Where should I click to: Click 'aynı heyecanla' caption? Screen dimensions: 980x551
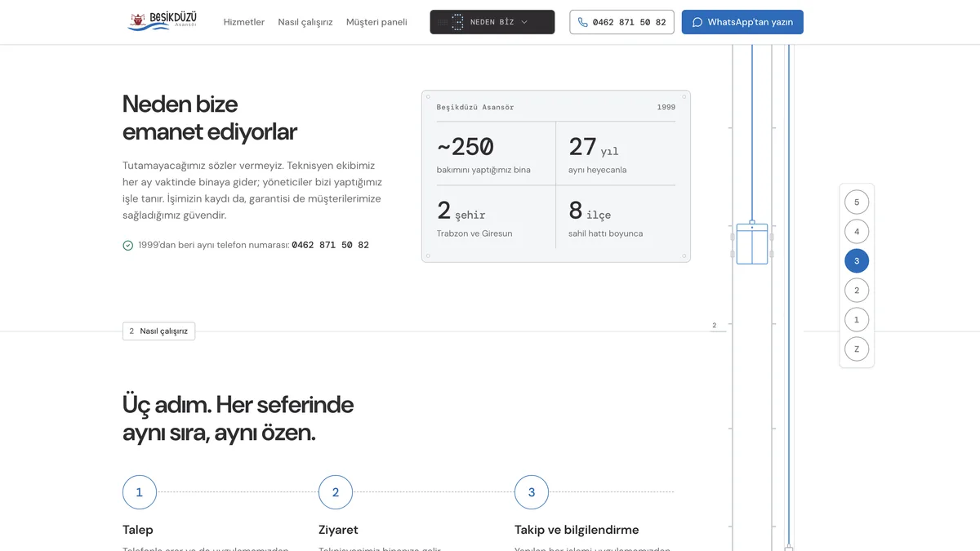point(598,170)
